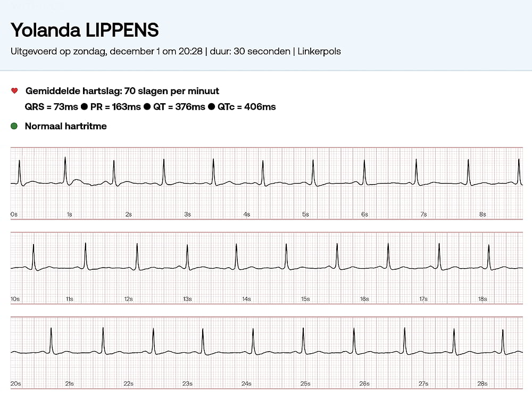Click the 'Gemiddelde hartslag: 70 slagen' text
This screenshot has width=532, height=399.
[122, 91]
